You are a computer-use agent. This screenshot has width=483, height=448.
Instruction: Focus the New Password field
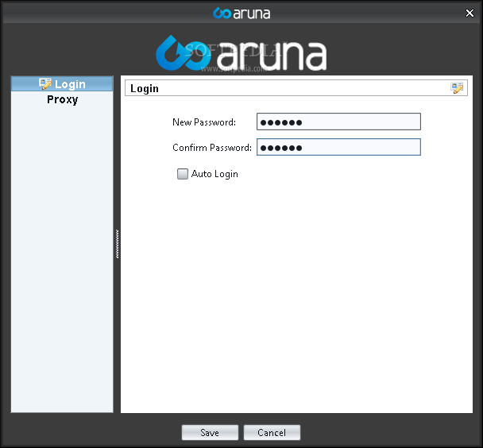pyautogui.click(x=338, y=122)
